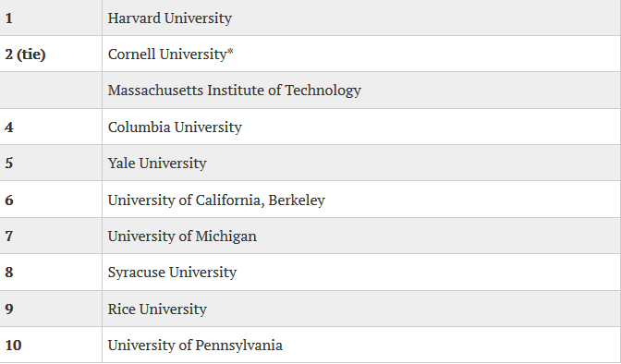Click the empty rank cell beside MIT
Viewport: 621px width, 364px height.
[51, 91]
